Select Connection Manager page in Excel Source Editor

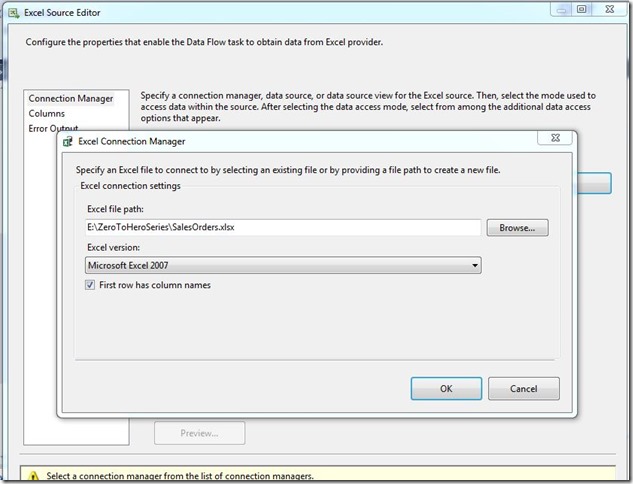(x=71, y=98)
